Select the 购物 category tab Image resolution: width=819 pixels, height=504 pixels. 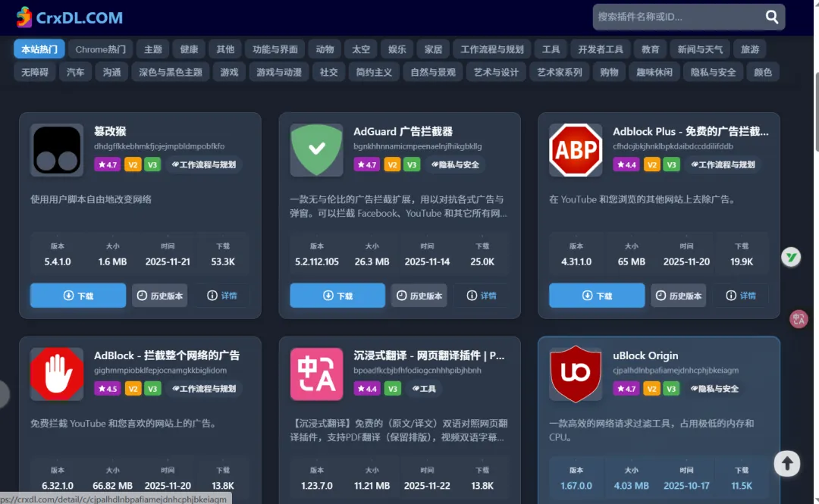pos(608,72)
